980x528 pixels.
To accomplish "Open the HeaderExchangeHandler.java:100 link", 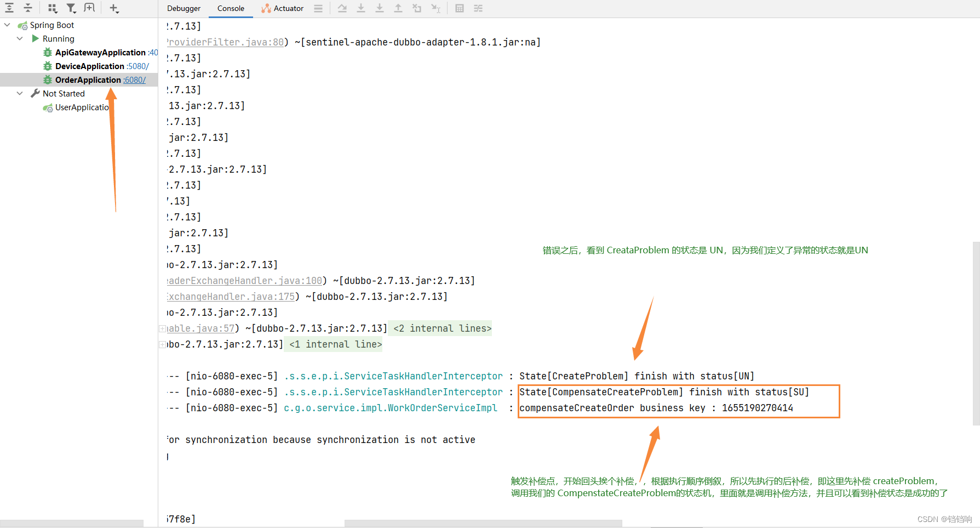I will [x=245, y=281].
